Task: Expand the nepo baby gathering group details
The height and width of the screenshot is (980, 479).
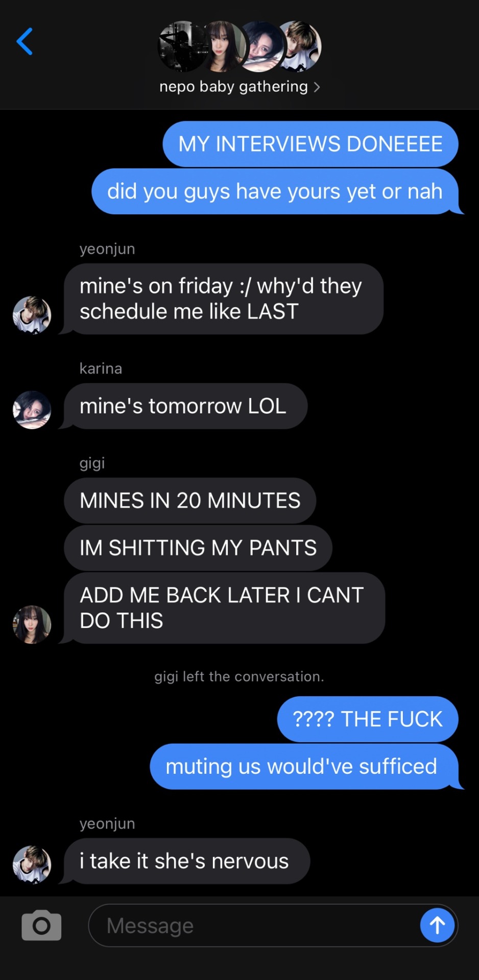Action: pos(240,87)
